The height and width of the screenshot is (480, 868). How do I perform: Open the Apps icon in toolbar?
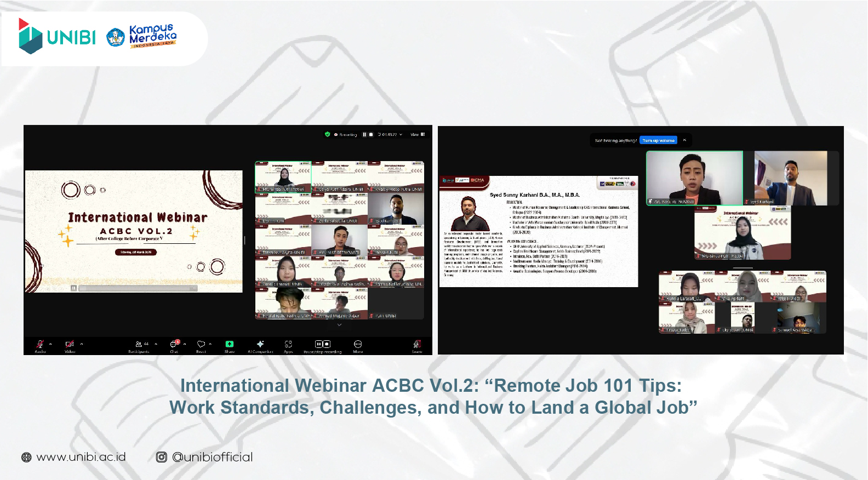click(x=288, y=344)
